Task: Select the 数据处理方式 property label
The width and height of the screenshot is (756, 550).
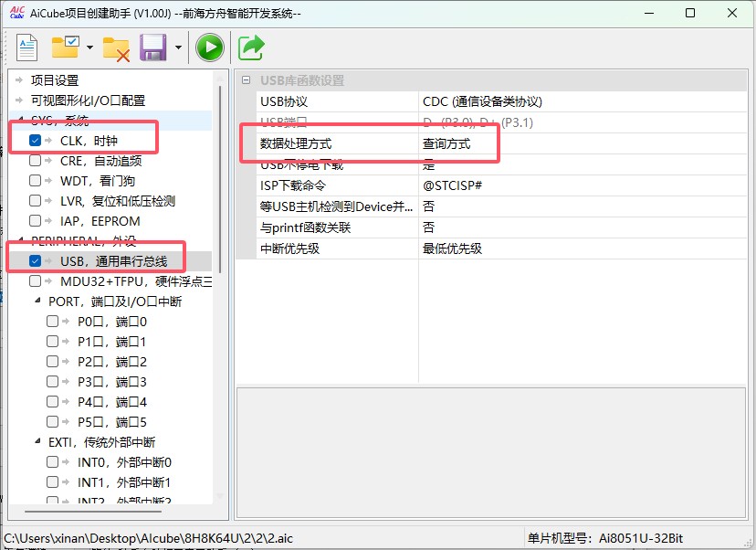Action: click(x=296, y=143)
